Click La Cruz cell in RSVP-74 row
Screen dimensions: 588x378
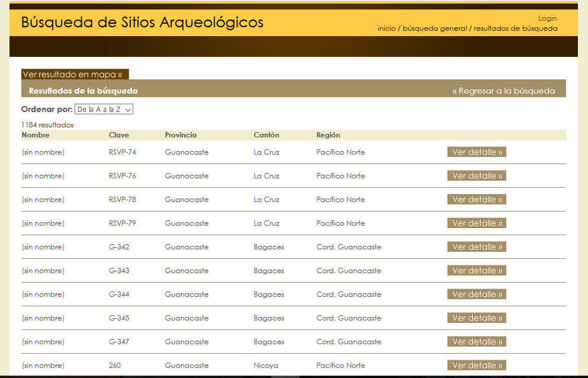tap(266, 152)
